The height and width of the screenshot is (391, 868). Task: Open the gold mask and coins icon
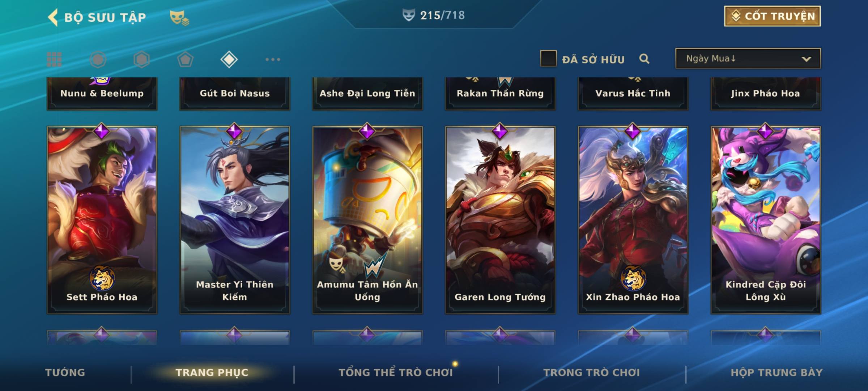(179, 18)
